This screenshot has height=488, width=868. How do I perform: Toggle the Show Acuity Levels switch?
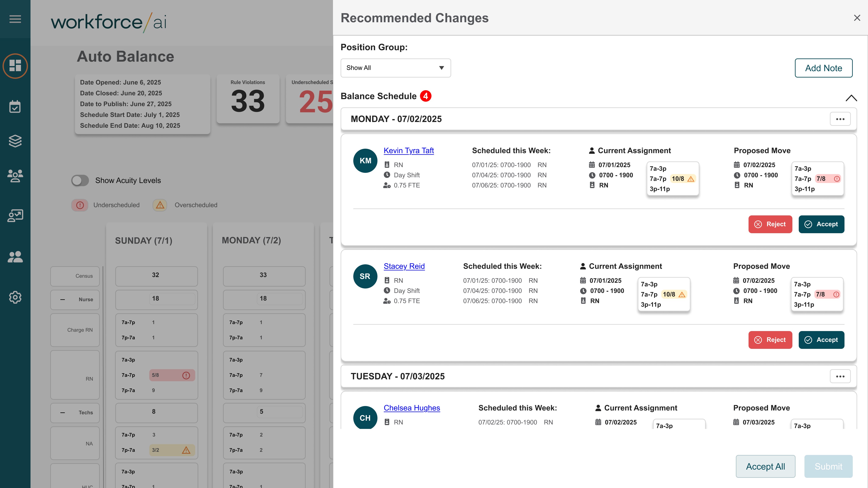click(80, 180)
